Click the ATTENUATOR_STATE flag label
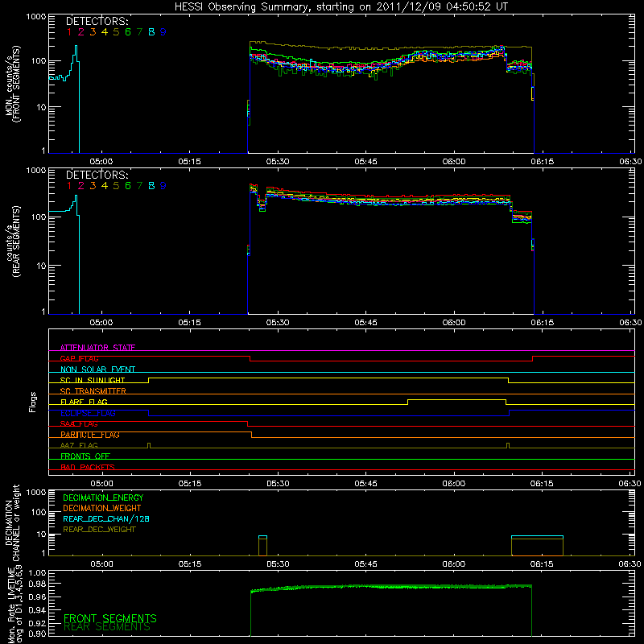Viewport: 644px width, 644px height. pyautogui.click(x=97, y=348)
